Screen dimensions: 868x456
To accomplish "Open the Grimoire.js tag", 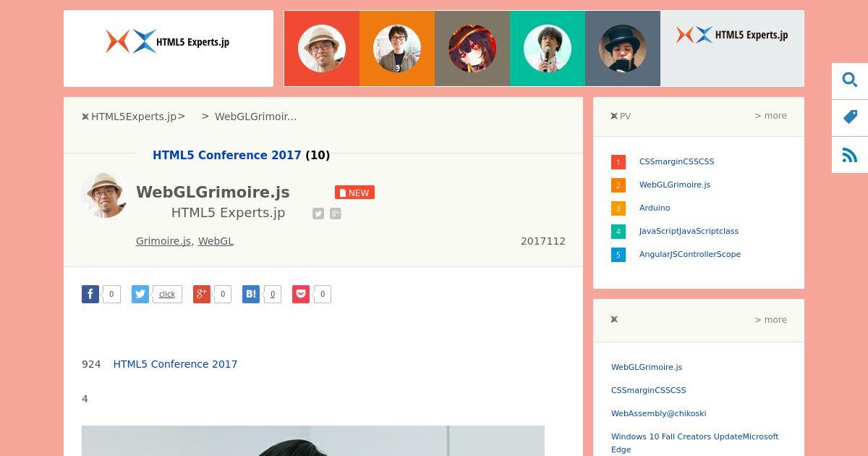I will pos(163,241).
